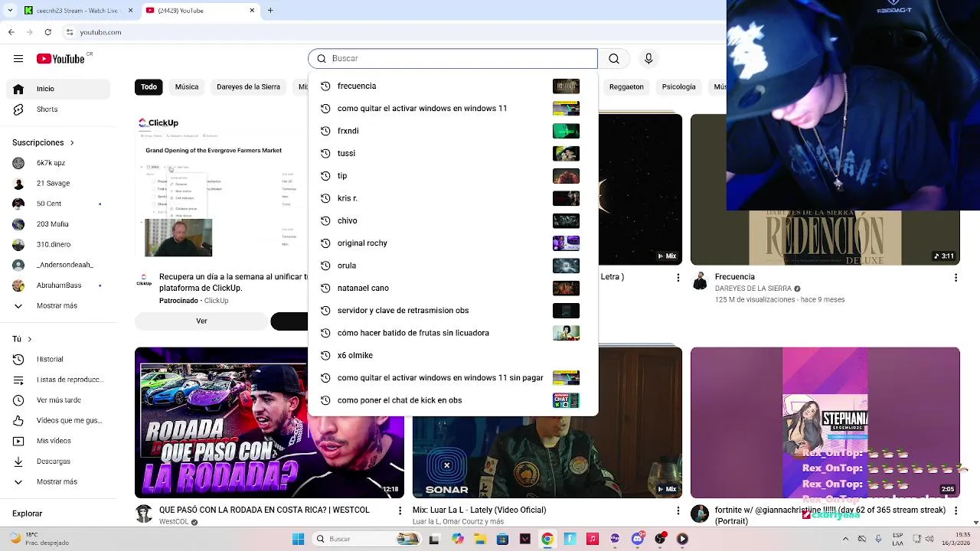The image size is (980, 551).
Task: Open Shorts in the sidebar
Action: pos(58,109)
